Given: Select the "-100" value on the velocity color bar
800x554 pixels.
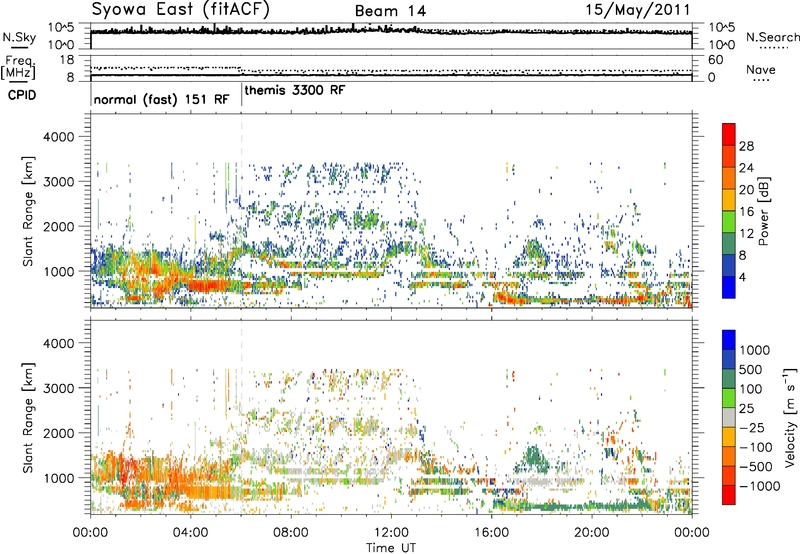Looking at the screenshot, I should coord(757,447).
